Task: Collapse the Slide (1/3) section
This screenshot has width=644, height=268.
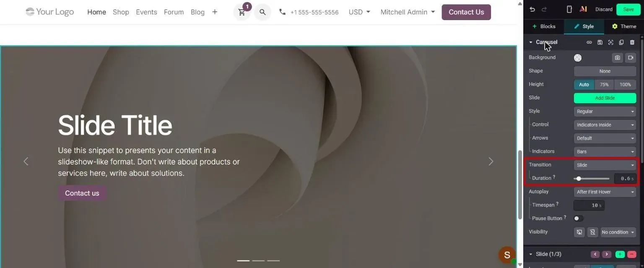Action: pyautogui.click(x=531, y=254)
